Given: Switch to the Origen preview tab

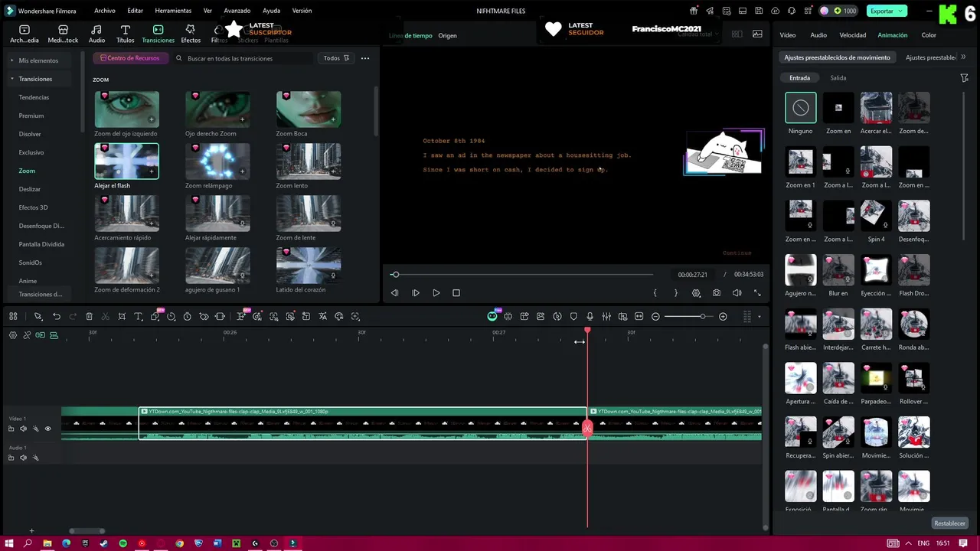Looking at the screenshot, I should [x=447, y=36].
